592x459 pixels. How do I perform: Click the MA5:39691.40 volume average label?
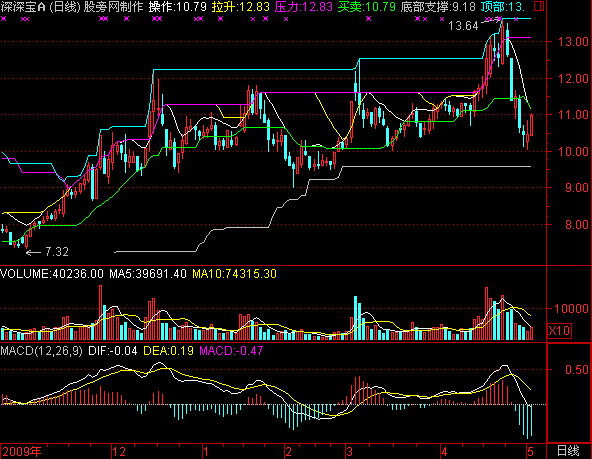[148, 274]
